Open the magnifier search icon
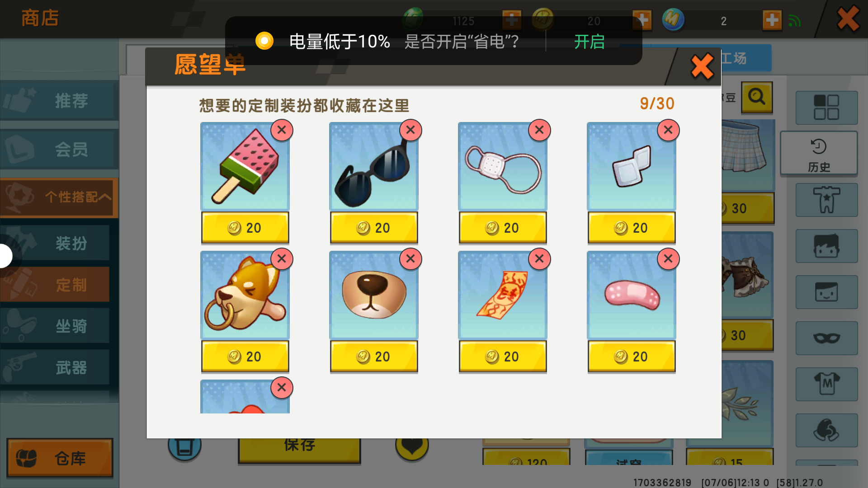This screenshot has height=488, width=868. (756, 97)
